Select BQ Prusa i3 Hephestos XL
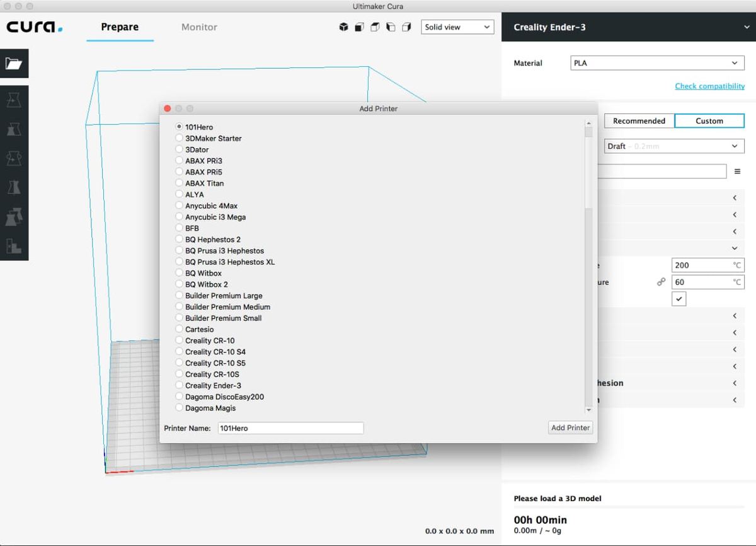Image resolution: width=756 pixels, height=546 pixels. (226, 262)
